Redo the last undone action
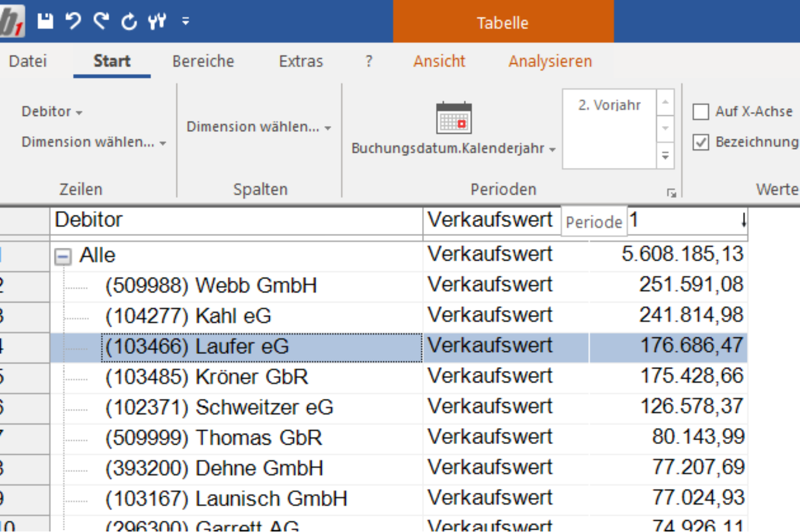 click(x=101, y=21)
